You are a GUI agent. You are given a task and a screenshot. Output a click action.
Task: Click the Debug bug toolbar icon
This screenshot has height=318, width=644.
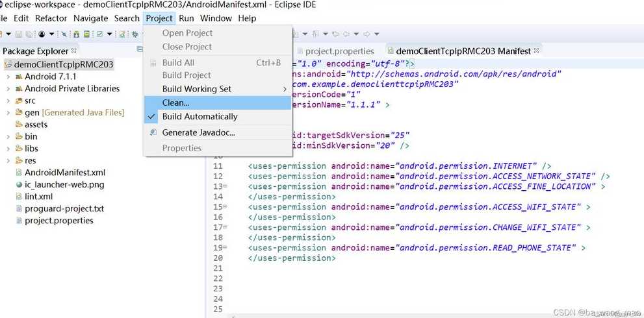click(135, 34)
